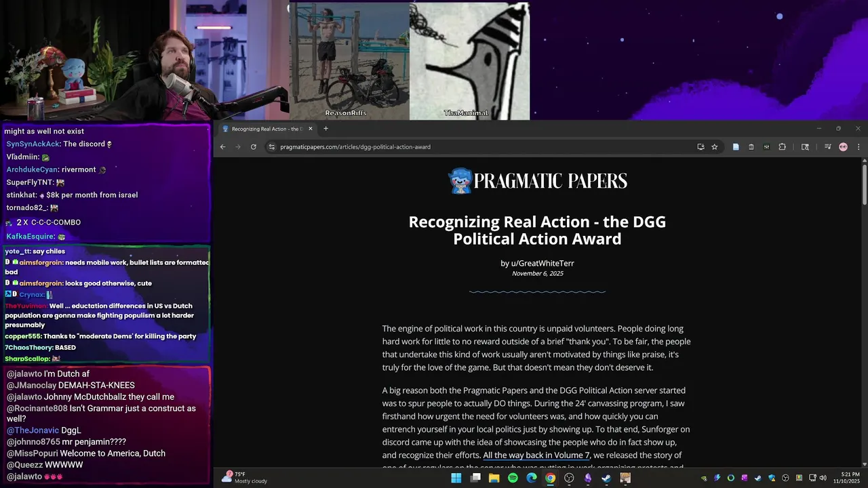Open the Extensions puzzle piece menu

(782, 146)
